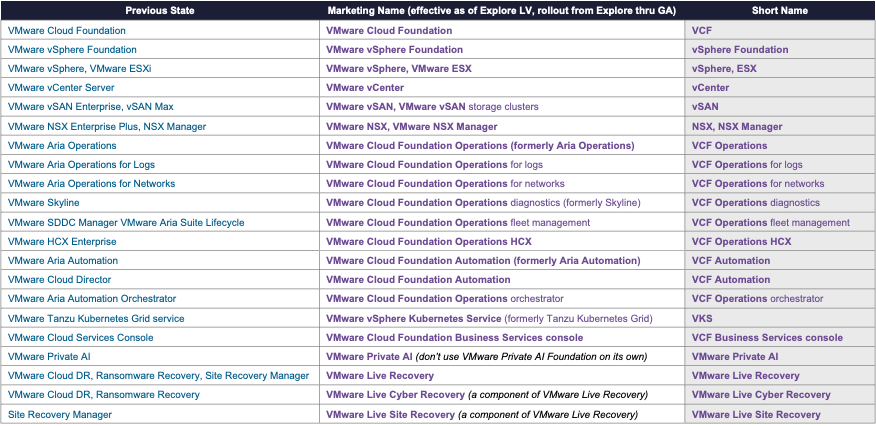Screen dimensions: 876x426
Task: Click the 'Short Name' column header
Action: point(779,11)
